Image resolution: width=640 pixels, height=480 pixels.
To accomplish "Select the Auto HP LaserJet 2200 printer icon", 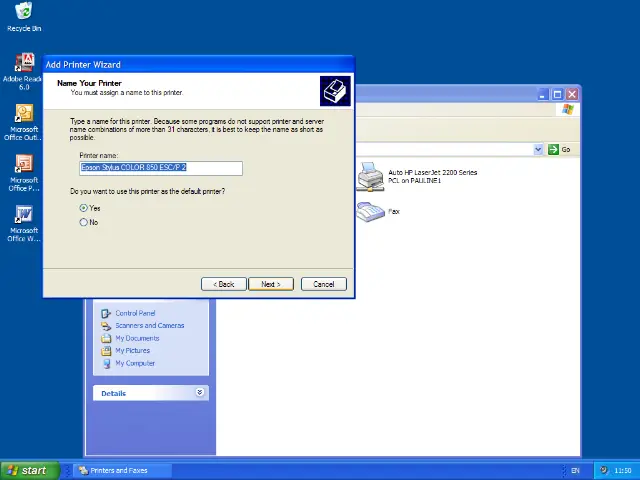I will [x=370, y=176].
